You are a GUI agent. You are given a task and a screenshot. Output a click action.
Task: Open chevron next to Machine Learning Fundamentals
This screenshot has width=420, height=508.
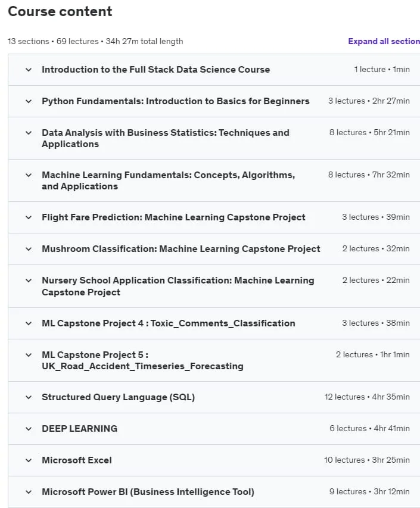click(x=29, y=175)
